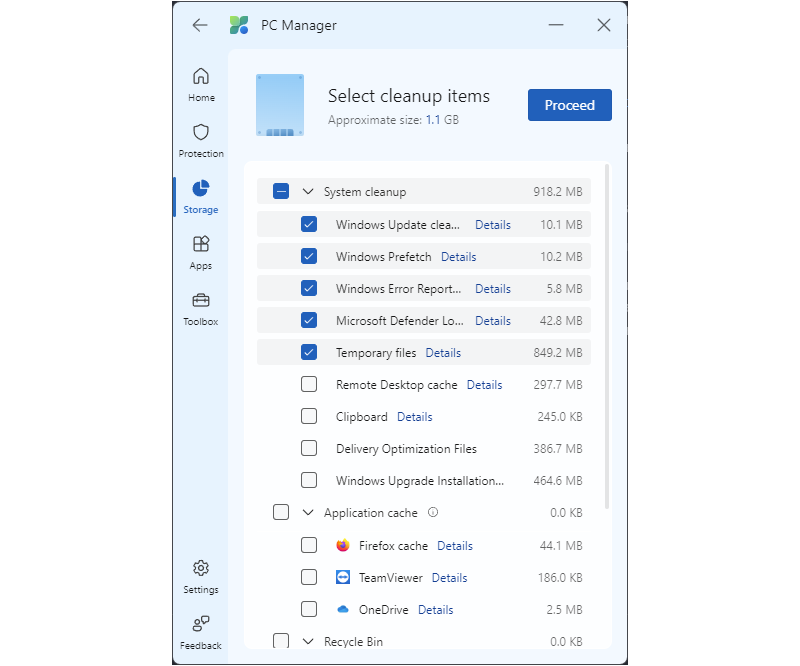Image resolution: width=800 pixels, height=666 pixels.
Task: Check the Application cache group checkbox
Action: click(x=281, y=512)
